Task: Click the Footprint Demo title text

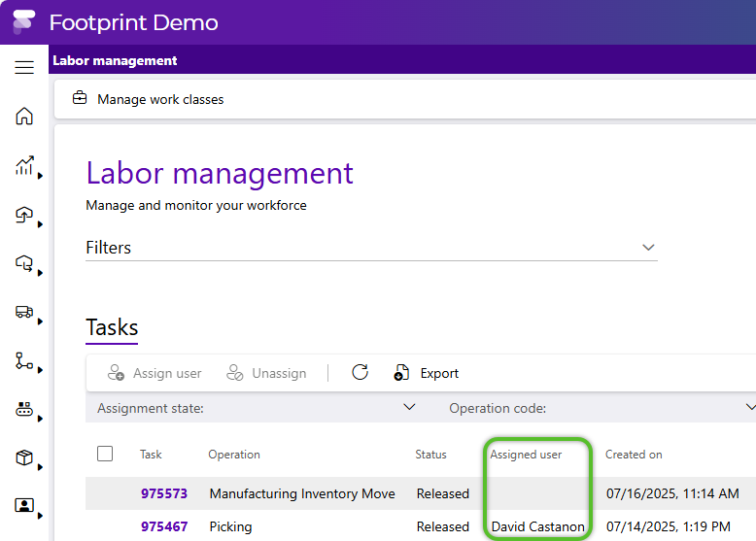Action: (133, 22)
